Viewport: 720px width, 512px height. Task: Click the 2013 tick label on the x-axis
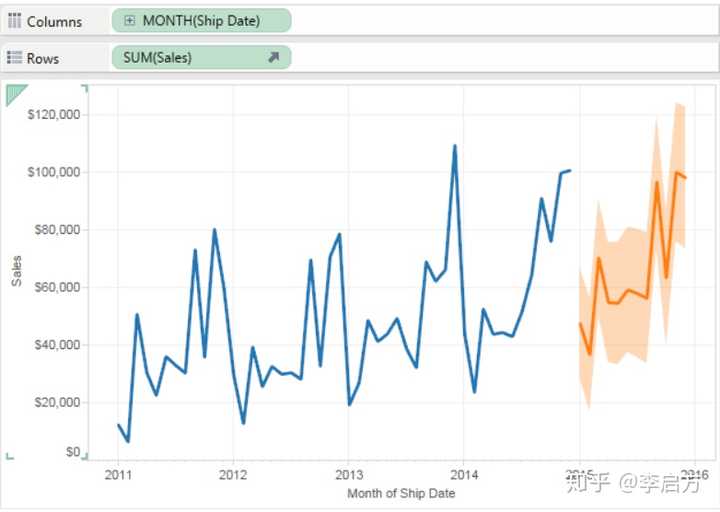click(x=349, y=475)
